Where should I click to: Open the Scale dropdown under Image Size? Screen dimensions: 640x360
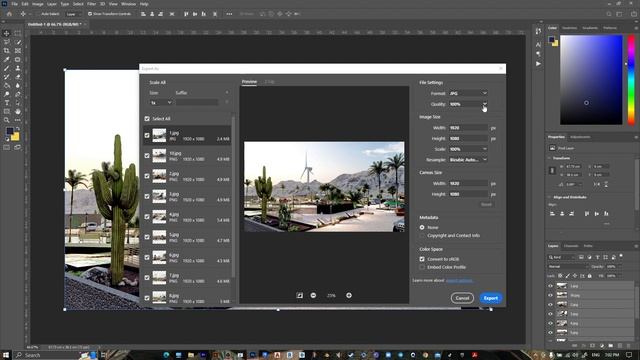click(468, 149)
